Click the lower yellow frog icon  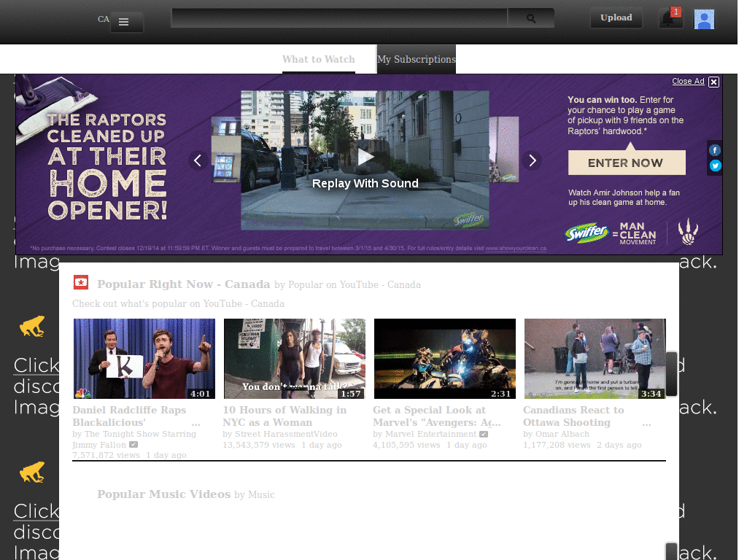pyautogui.click(x=32, y=472)
